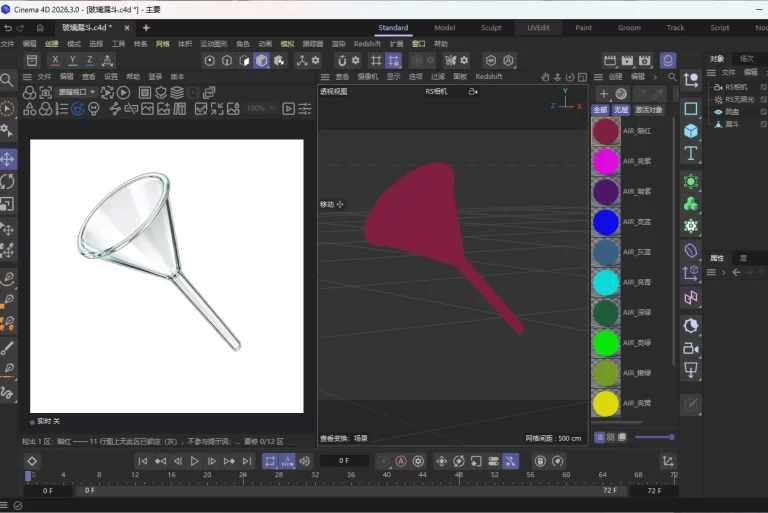
Task: Open the material manager hamburger menu
Action: (598, 77)
